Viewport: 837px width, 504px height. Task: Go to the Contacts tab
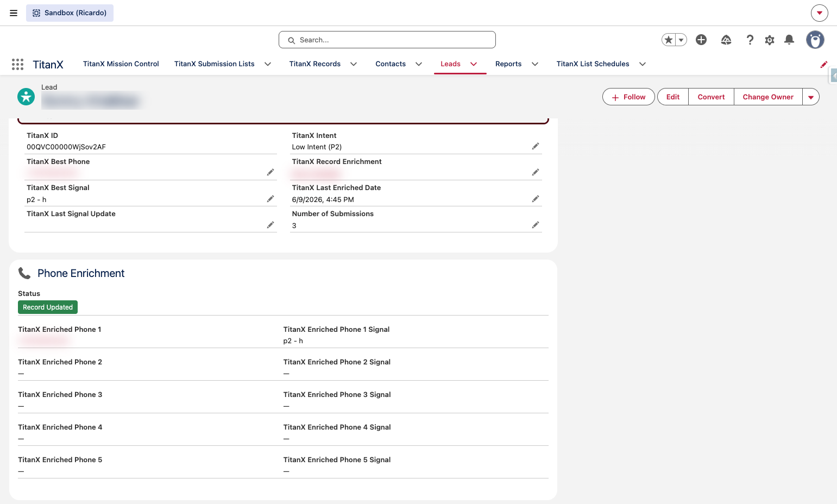(391, 64)
